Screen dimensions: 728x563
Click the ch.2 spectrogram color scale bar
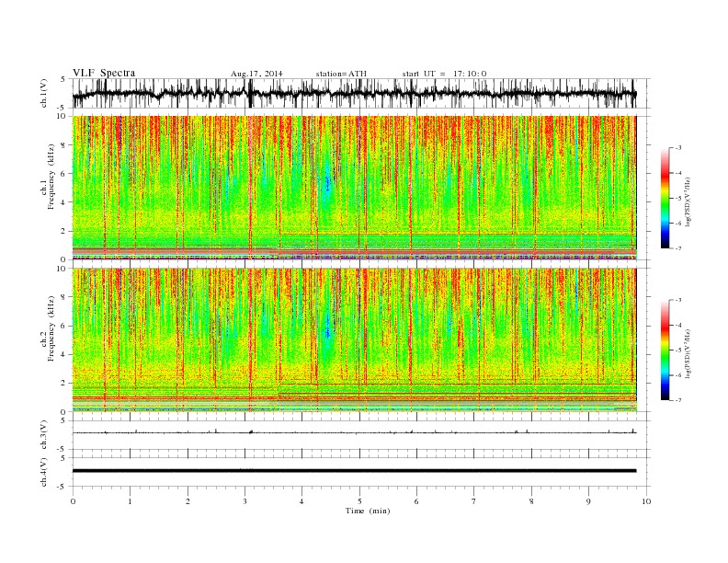point(665,350)
